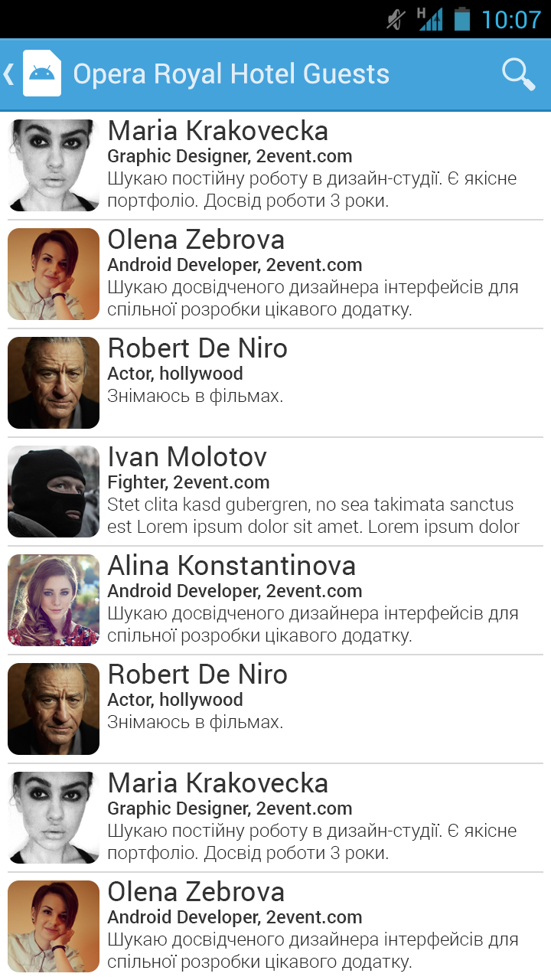Open the first Olena Zebrova avatar photo
Screen dimensions: 551x980
[54, 274]
